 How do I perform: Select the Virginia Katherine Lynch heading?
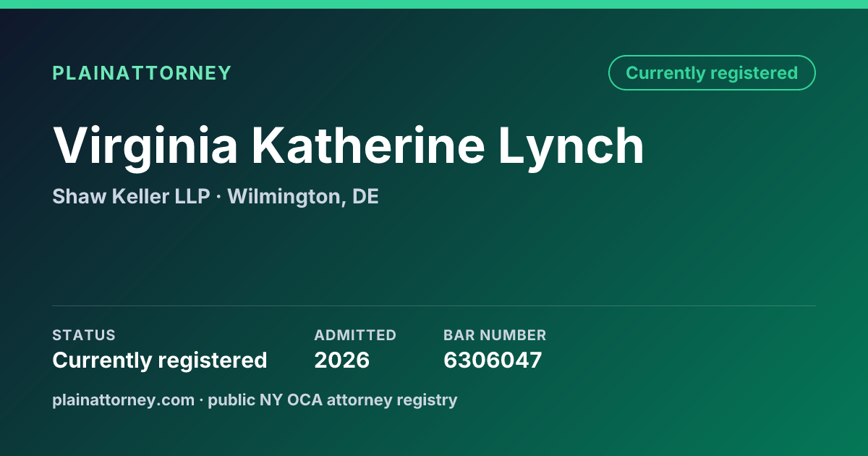[x=348, y=148]
